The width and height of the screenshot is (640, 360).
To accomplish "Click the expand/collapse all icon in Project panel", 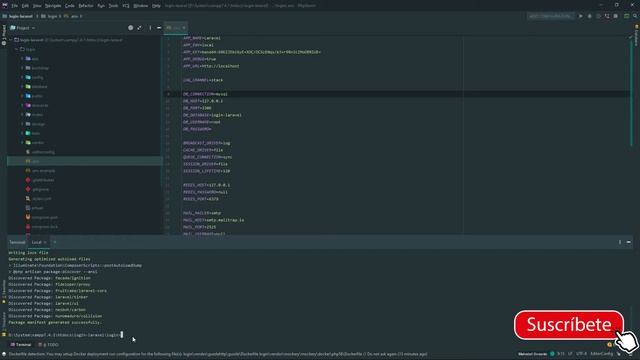I will (x=140, y=28).
